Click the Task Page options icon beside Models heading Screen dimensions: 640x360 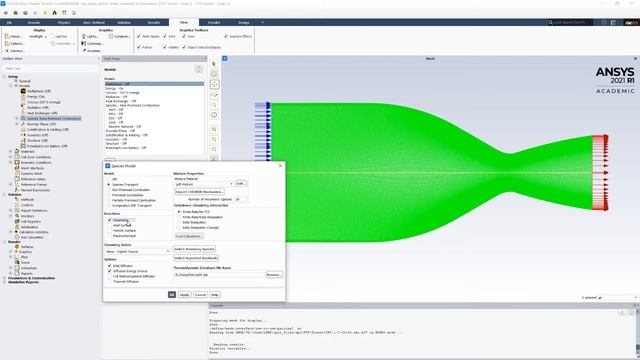pyautogui.click(x=199, y=69)
